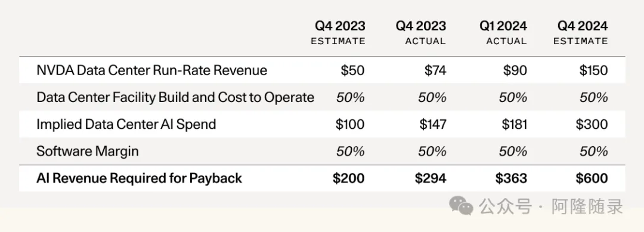Click the NVDA Data Center Run-Rate Revenue row label
Image resolution: width=644 pixels, height=232 pixels.
pyautogui.click(x=152, y=70)
